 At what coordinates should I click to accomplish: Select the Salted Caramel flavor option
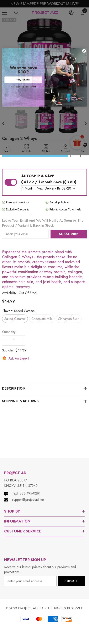[x=15, y=318]
